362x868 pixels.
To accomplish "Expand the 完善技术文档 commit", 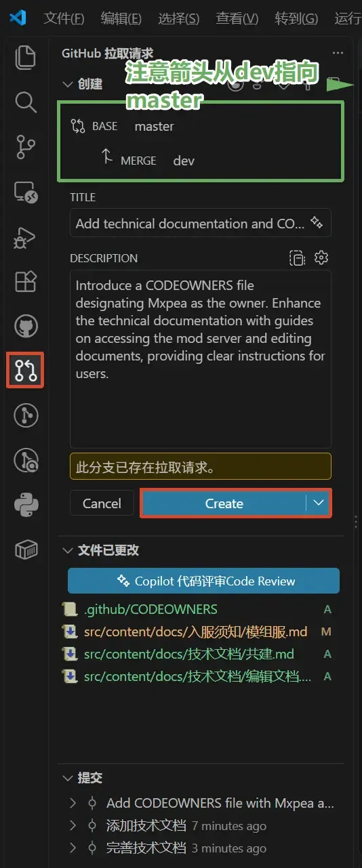I will point(73,848).
